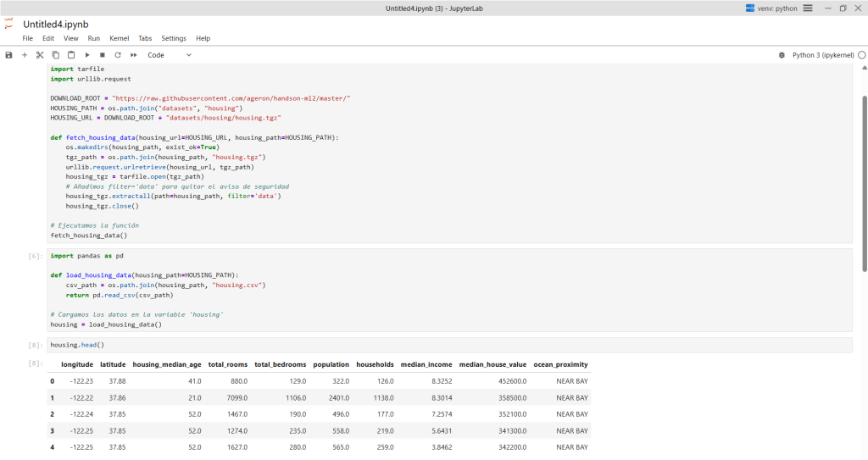Image resolution: width=868 pixels, height=460 pixels.
Task: Restart the kernel with the circular arrow icon
Action: (118, 55)
